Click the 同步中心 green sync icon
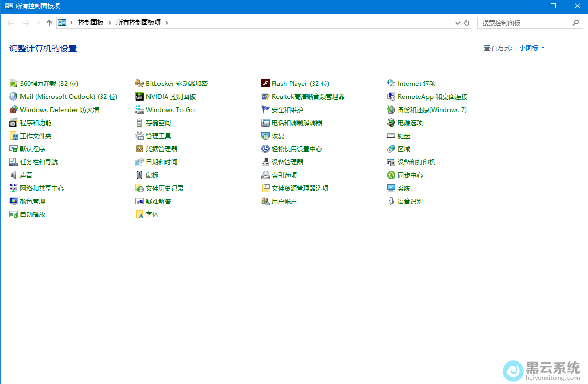Image resolution: width=588 pixels, height=384 pixels. point(391,175)
